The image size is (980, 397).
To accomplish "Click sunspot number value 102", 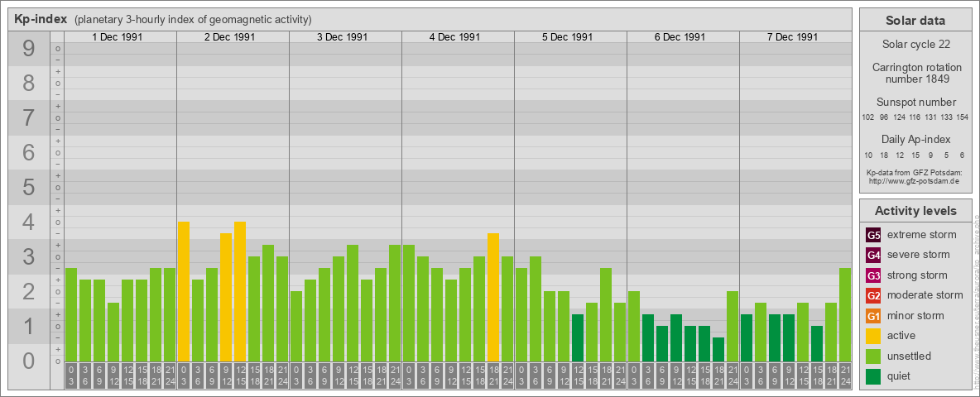I will coord(867,117).
